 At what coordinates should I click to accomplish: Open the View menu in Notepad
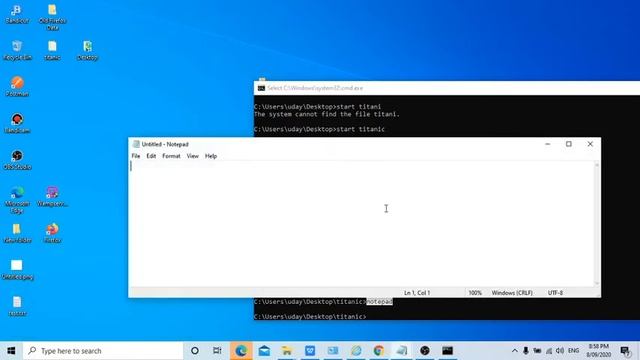pyautogui.click(x=192, y=156)
